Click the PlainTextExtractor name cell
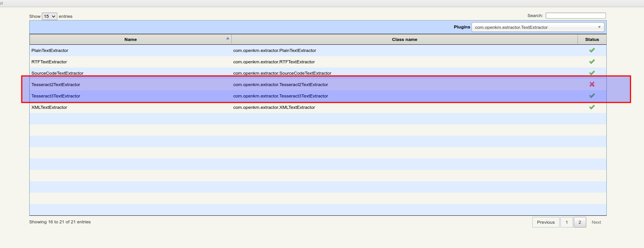The height and width of the screenshot is (248, 644). [x=50, y=50]
